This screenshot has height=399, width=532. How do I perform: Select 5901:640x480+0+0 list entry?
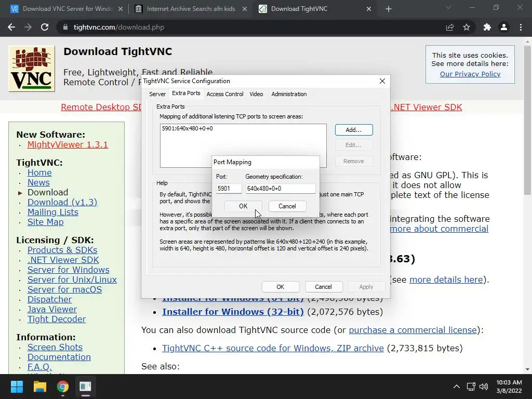point(187,128)
